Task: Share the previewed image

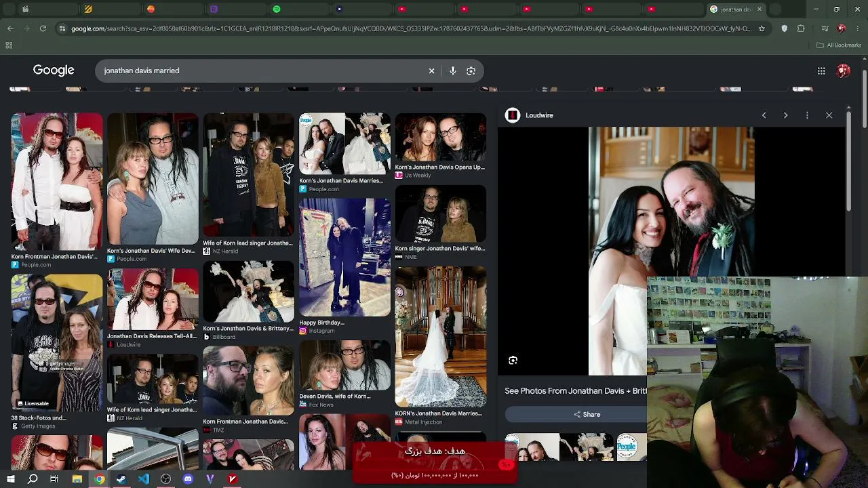Action: pos(587,414)
